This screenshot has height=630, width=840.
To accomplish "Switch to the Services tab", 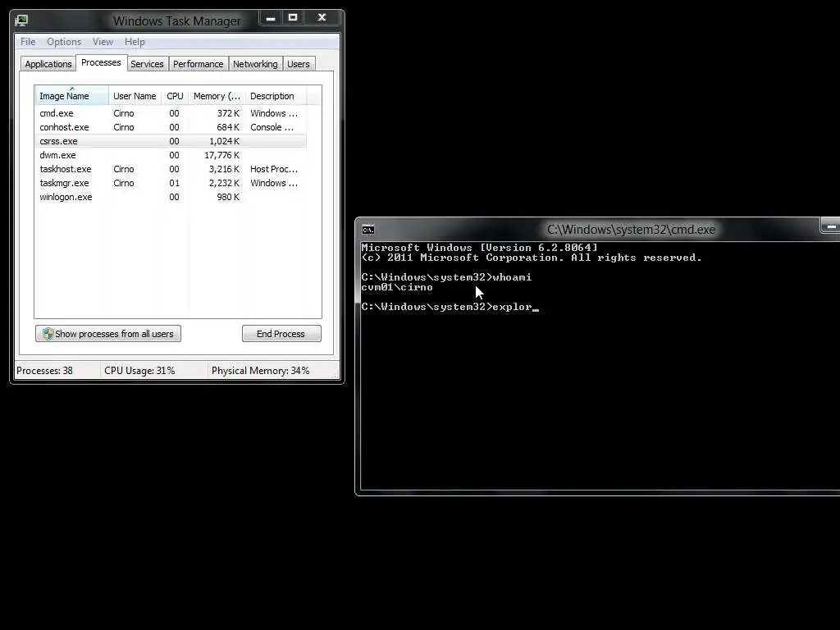I will [x=147, y=64].
